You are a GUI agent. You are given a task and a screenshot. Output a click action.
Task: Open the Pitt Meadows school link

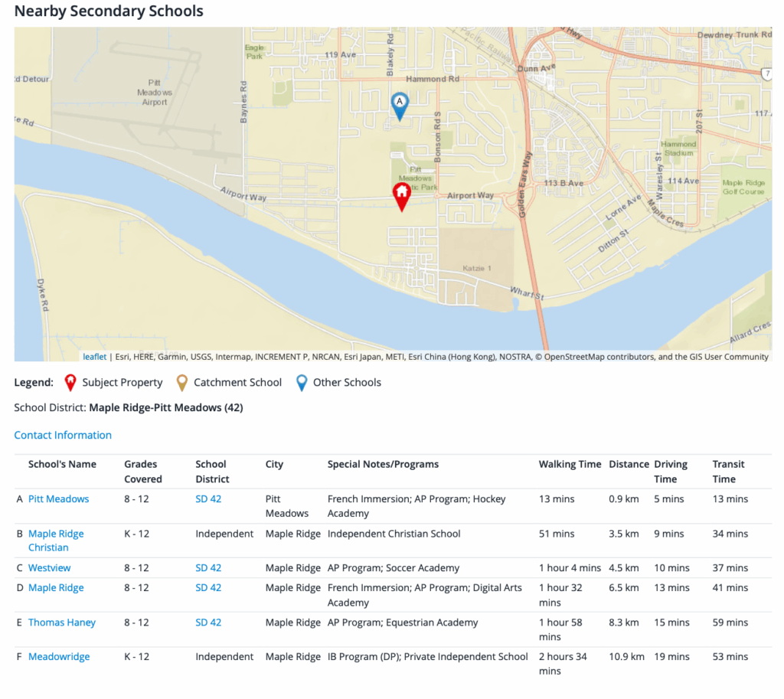58,498
